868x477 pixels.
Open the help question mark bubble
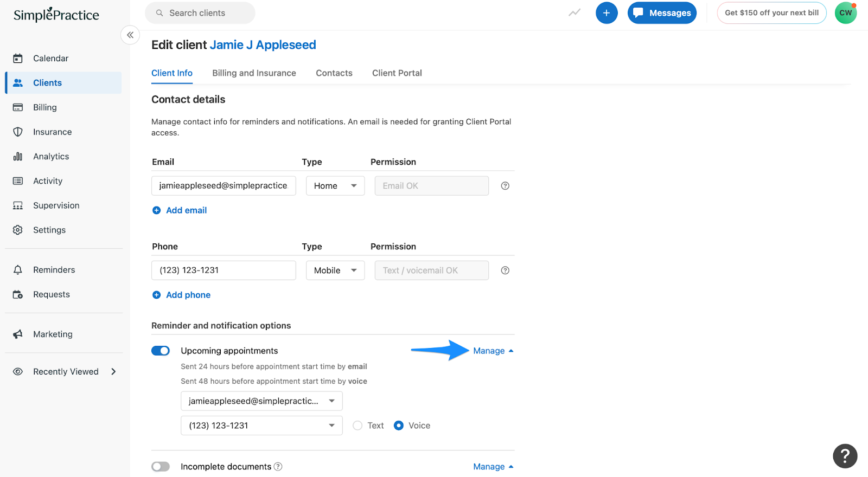(x=845, y=456)
